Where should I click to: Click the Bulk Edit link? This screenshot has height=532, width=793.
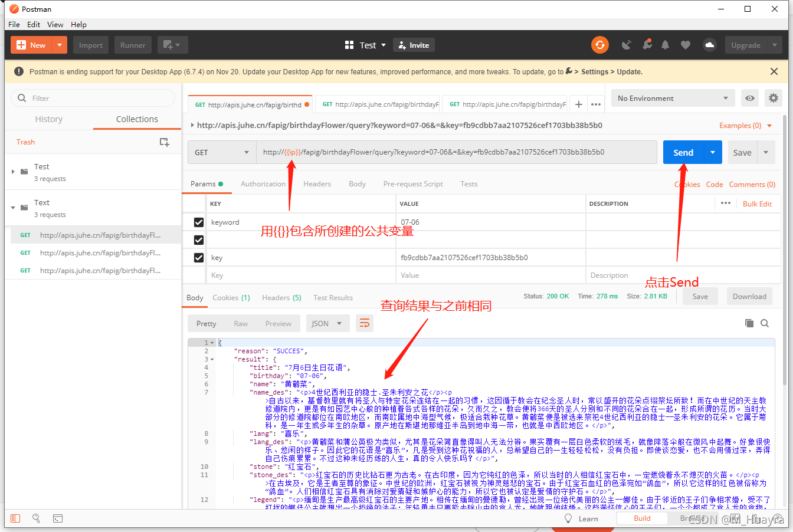point(757,204)
